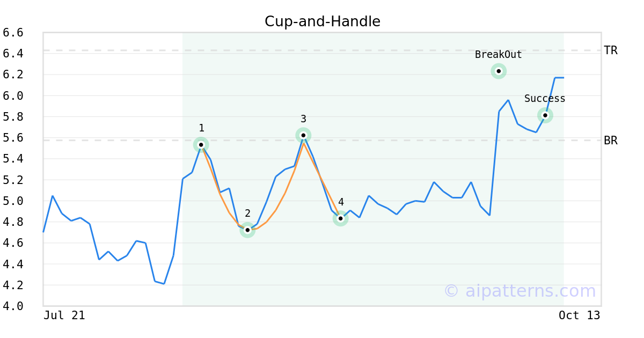Click the circular marker for point 1
Image resolution: width=644 pixels, height=338 pixels.
[x=201, y=145]
